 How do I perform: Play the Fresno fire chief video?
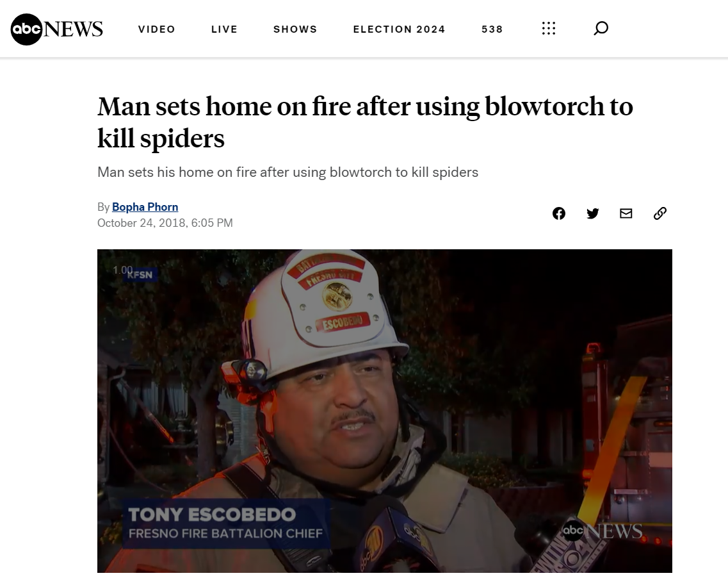[384, 411]
